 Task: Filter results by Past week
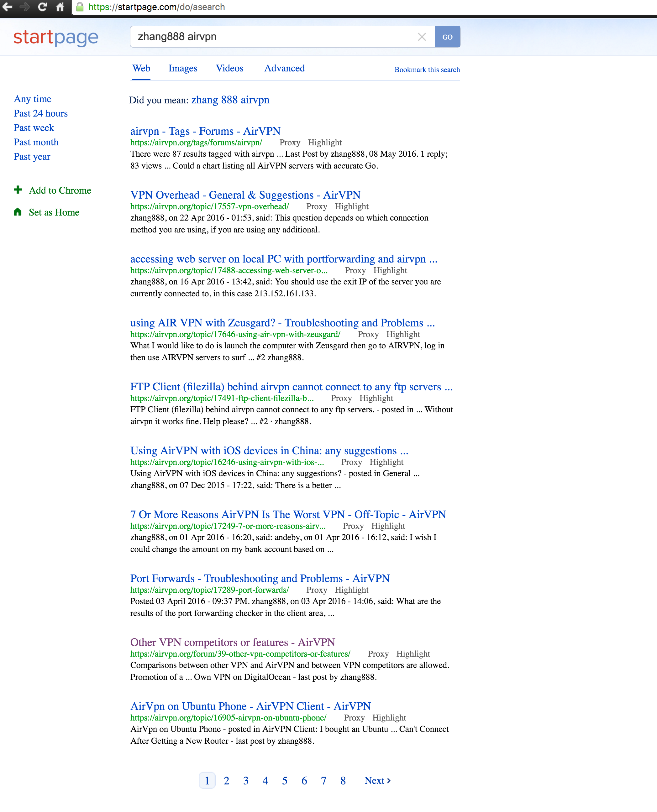[x=34, y=128]
